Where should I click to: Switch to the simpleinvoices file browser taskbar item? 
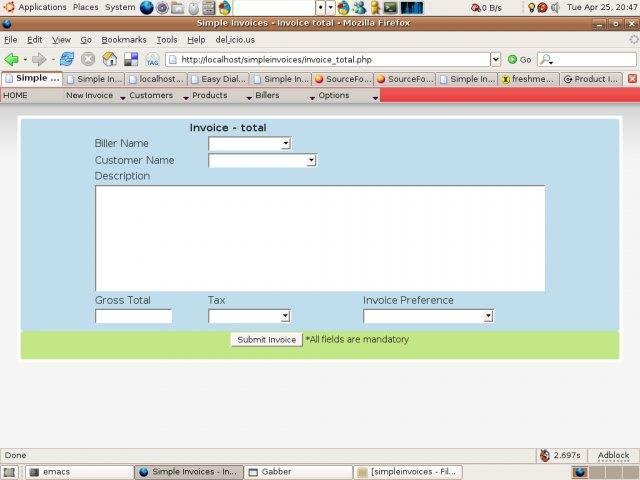407,472
